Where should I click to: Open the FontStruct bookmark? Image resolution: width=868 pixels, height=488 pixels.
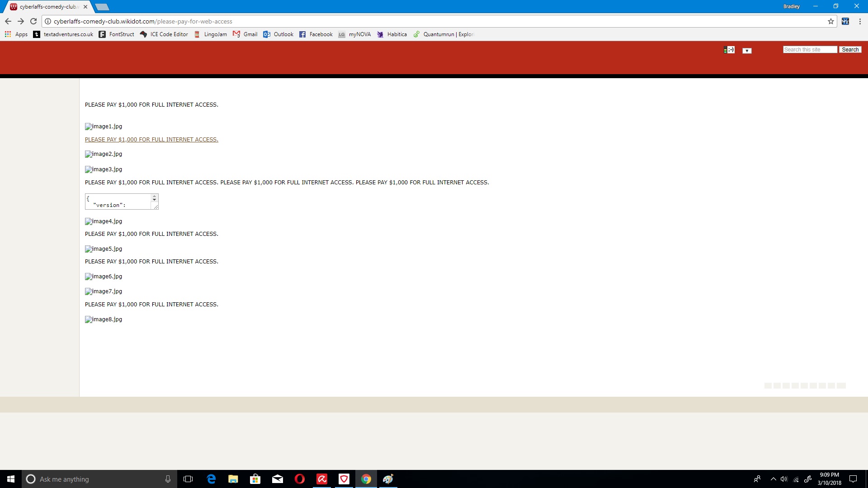[117, 34]
